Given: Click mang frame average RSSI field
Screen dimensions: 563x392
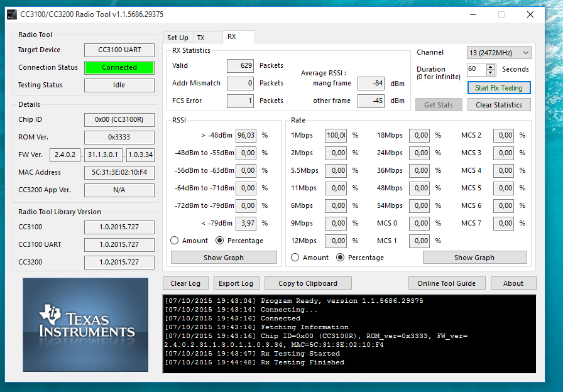Looking at the screenshot, I should point(371,84).
